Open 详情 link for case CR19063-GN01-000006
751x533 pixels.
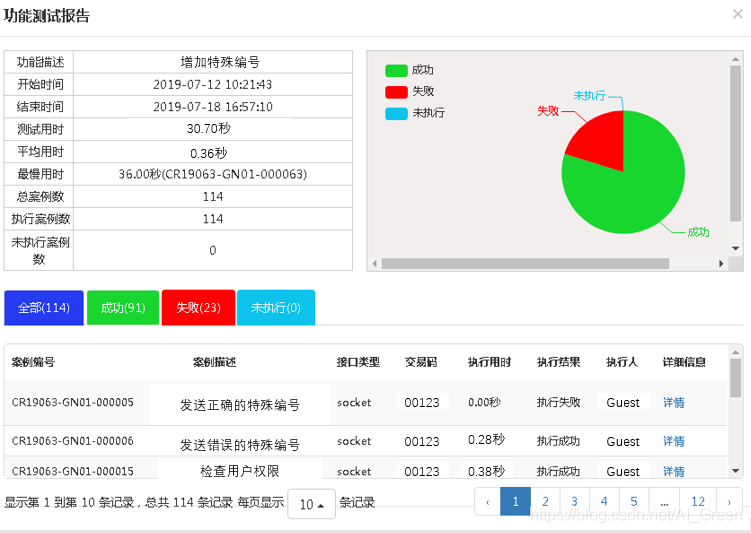(x=674, y=441)
